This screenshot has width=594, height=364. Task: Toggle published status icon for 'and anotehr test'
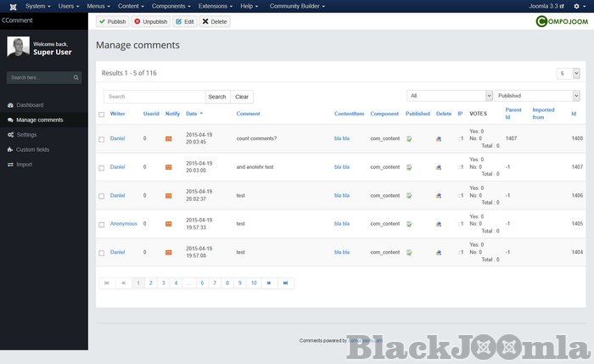tap(409, 167)
